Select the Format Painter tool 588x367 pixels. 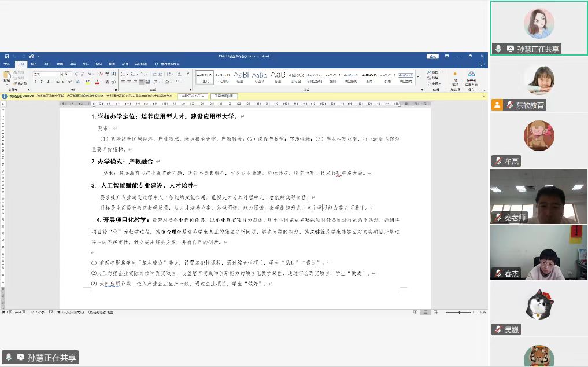[20, 84]
